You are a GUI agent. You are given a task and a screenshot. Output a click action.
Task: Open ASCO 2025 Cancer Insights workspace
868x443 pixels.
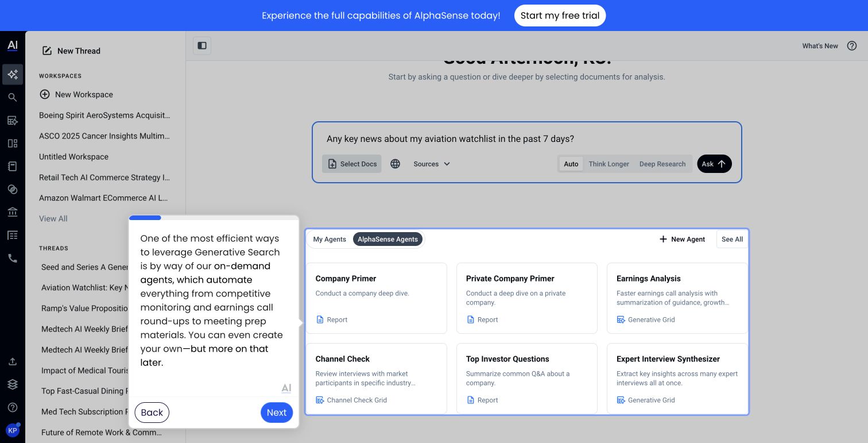tap(104, 136)
